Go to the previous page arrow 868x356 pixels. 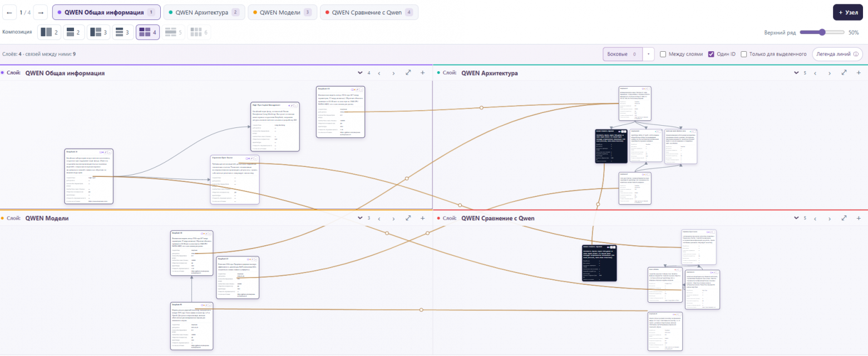coord(9,12)
